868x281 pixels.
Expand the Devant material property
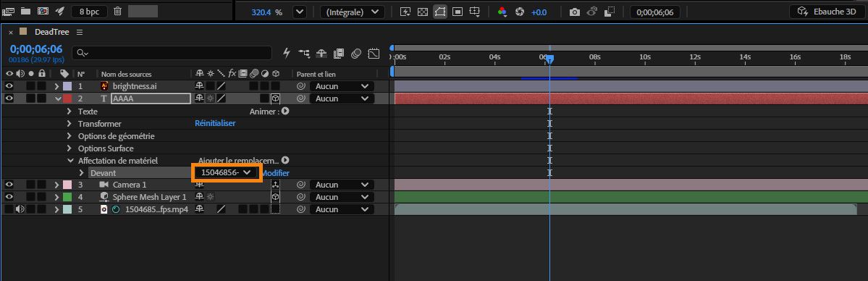tap(81, 173)
